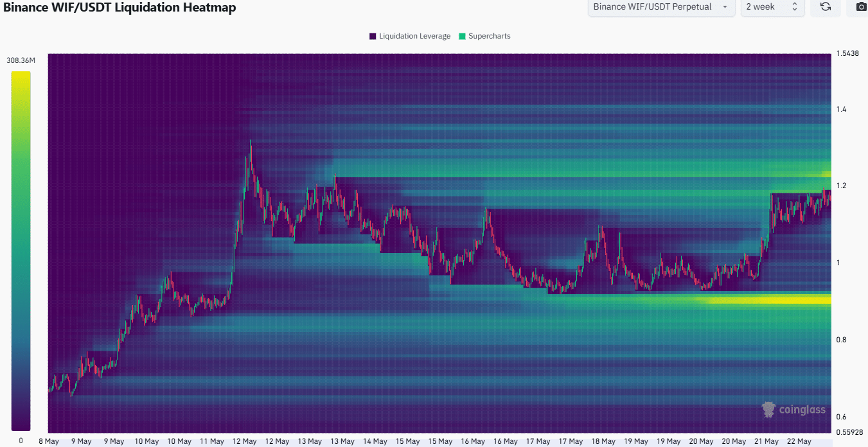The width and height of the screenshot is (868, 447).
Task: Click the 0.55928 price axis label
Action: pyautogui.click(x=849, y=432)
